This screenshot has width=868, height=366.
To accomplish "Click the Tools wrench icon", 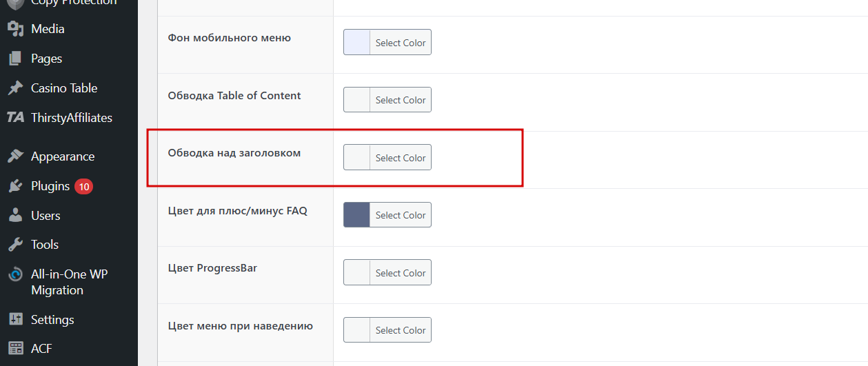I will [15, 245].
